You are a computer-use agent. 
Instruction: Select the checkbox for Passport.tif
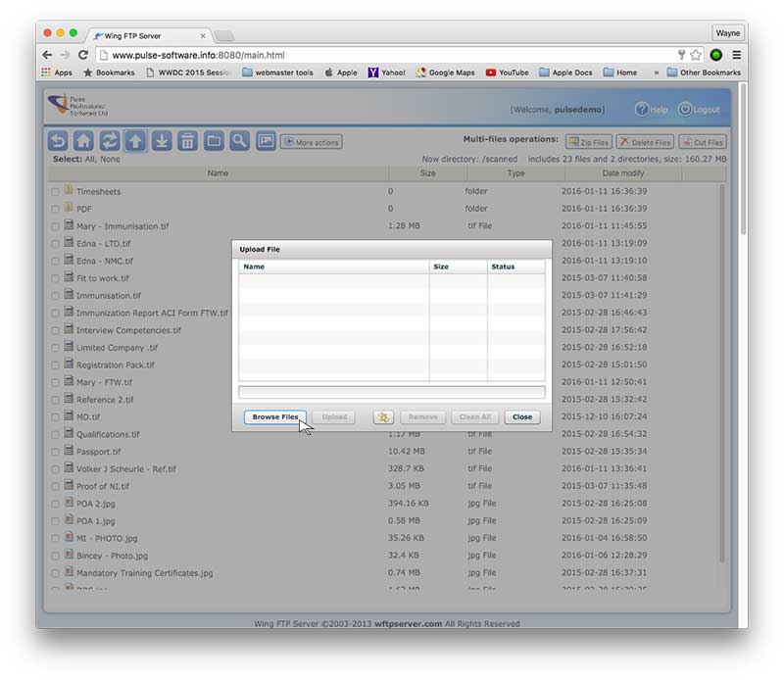pos(56,453)
